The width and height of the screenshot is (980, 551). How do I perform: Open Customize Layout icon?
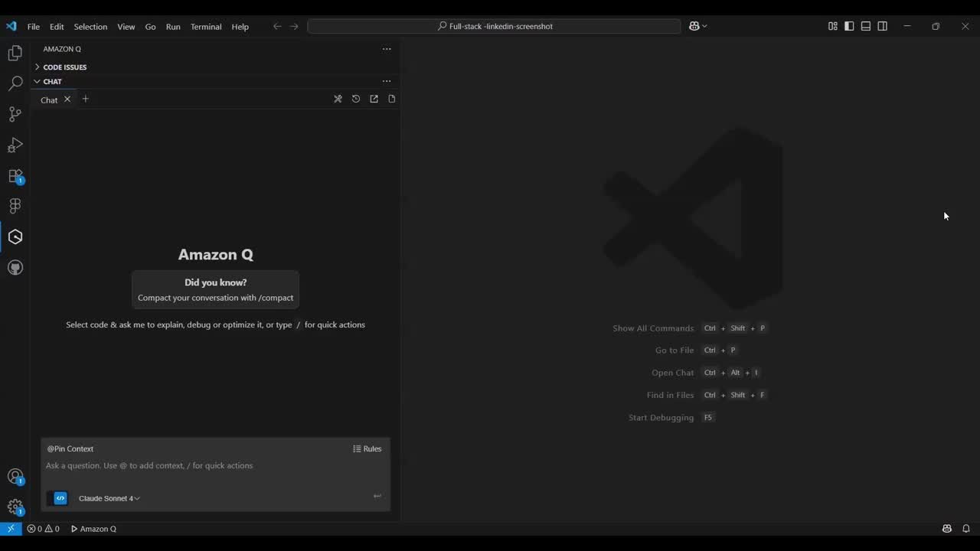(x=833, y=26)
